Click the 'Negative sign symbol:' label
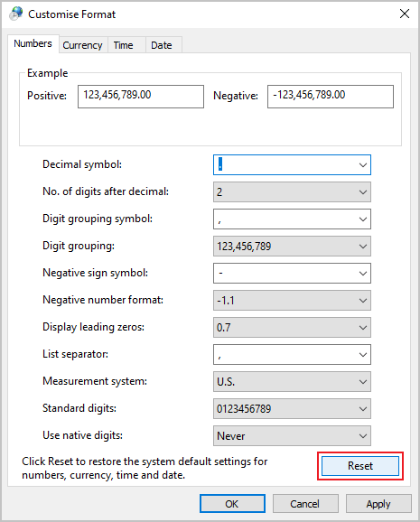Image resolution: width=420 pixels, height=522 pixels. (95, 273)
